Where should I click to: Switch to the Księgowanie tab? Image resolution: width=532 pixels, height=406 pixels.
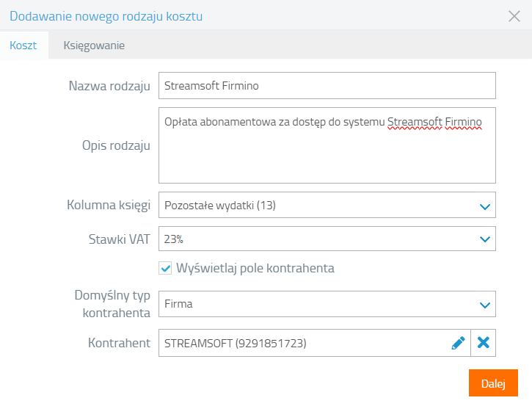(x=94, y=45)
